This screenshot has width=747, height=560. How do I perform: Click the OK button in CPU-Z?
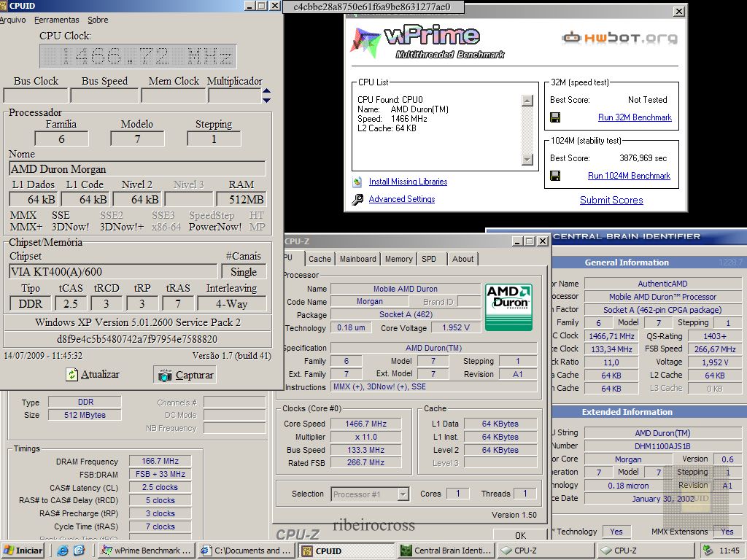(520, 534)
